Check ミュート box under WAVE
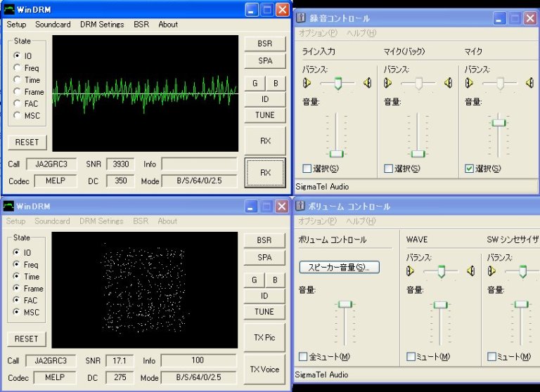 click(x=411, y=357)
